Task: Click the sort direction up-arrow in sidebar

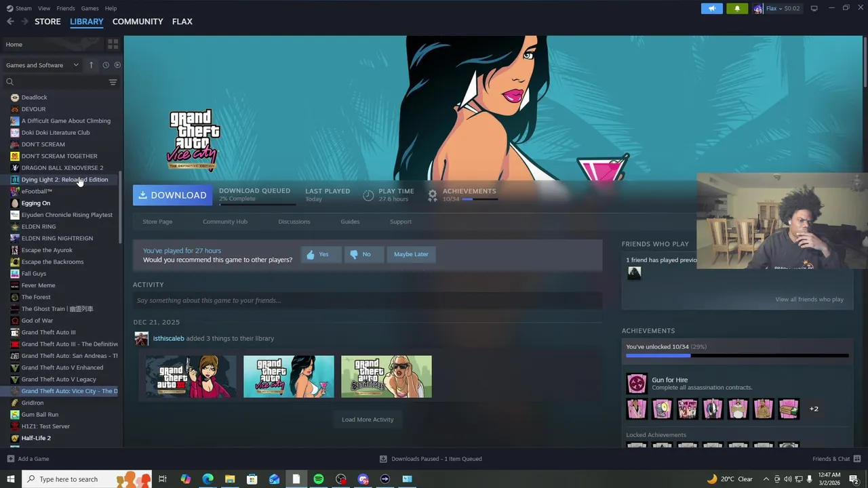Action: (x=91, y=65)
